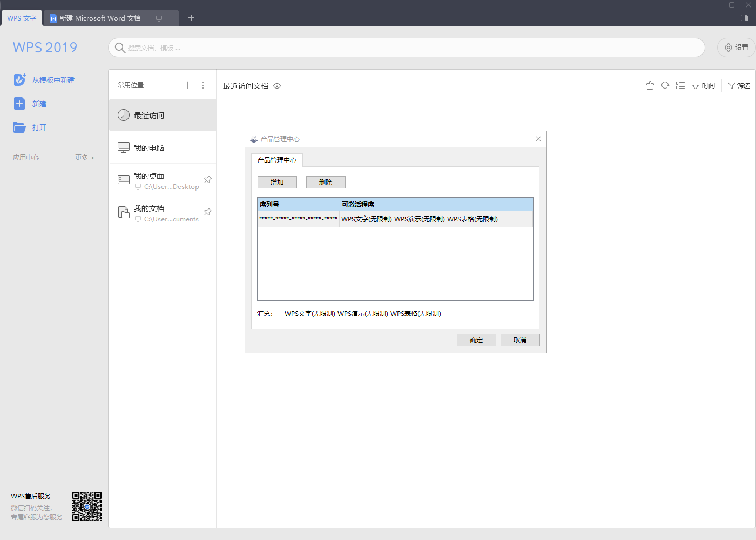This screenshot has height=540, width=756.
Task: Click 产品管理中心 dialog title icon
Action: [254, 139]
